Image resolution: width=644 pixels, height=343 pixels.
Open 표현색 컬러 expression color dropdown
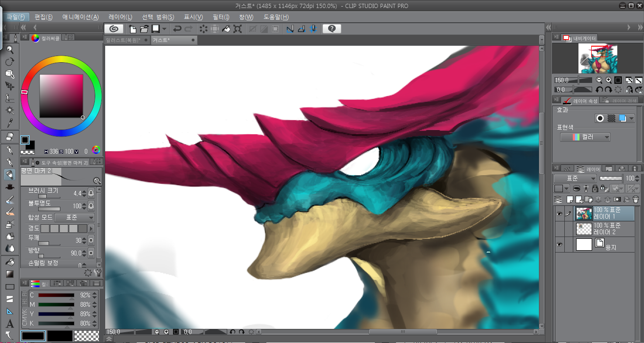(x=585, y=137)
